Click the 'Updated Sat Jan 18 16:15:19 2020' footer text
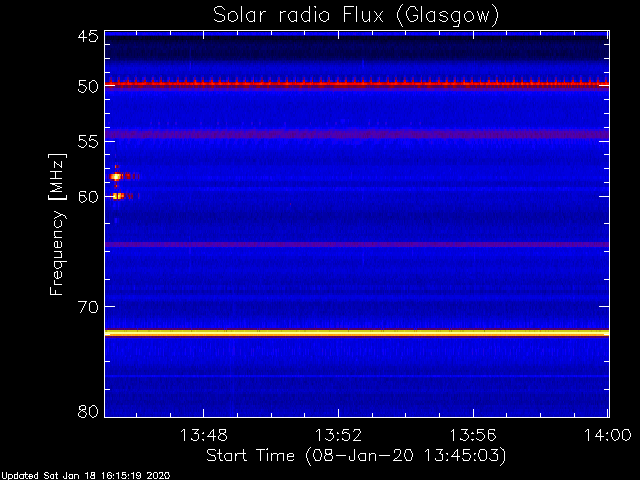This screenshot has width=640, height=480. [85, 476]
